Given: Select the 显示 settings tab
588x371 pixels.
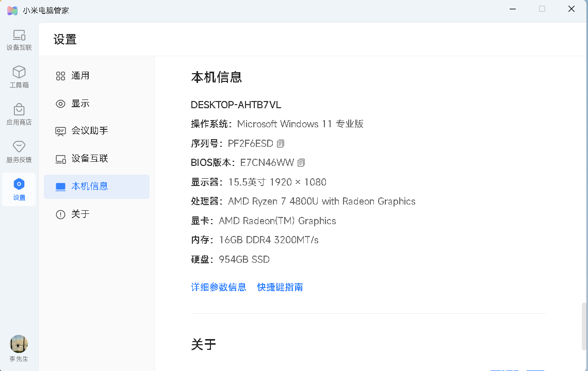Looking at the screenshot, I should coord(97,104).
